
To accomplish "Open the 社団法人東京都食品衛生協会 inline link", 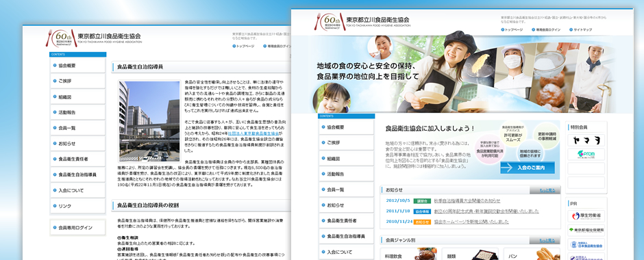I will [x=253, y=133].
